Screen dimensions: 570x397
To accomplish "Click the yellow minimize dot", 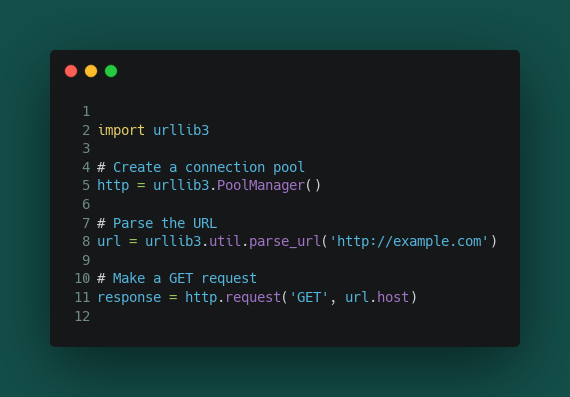I will click(91, 71).
